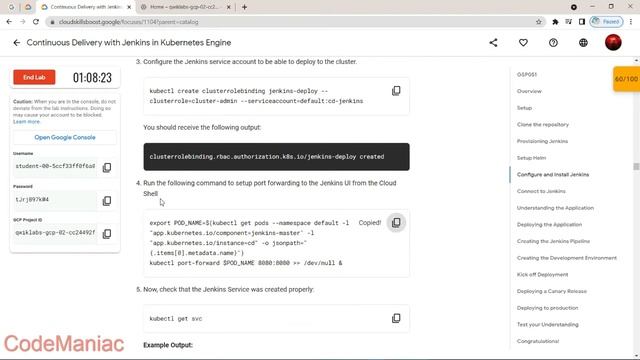Viewport: 640px width, 360px height.
Task: Jump to Kick off Deployment section
Action: pos(542,275)
